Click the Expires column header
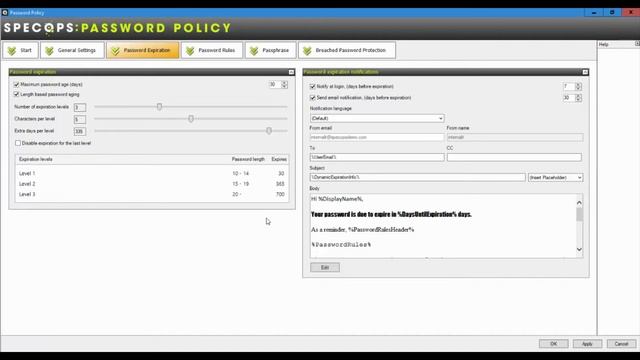Screen dimensions: 640x360 (x=279, y=159)
